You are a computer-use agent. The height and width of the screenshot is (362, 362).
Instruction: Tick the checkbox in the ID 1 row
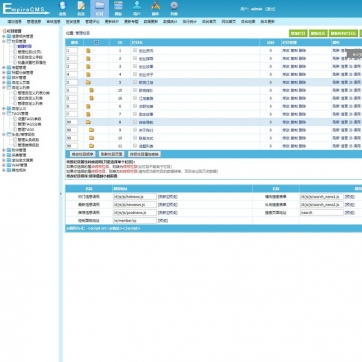click(x=135, y=50)
